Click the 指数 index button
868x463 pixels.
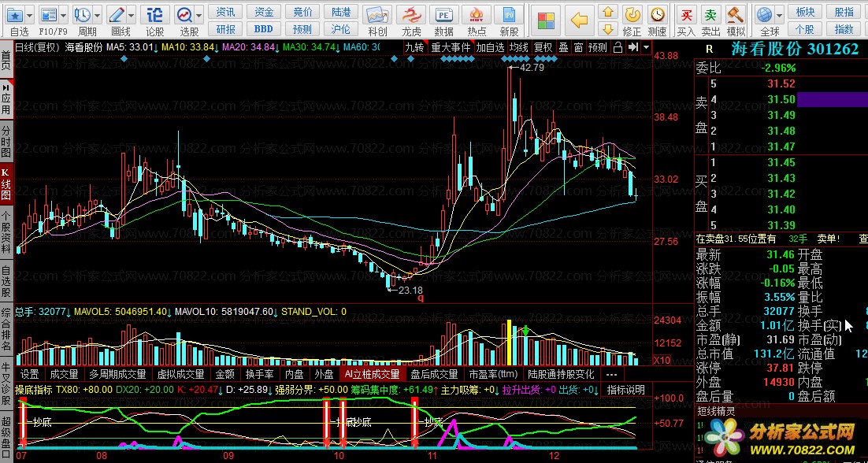point(844,29)
